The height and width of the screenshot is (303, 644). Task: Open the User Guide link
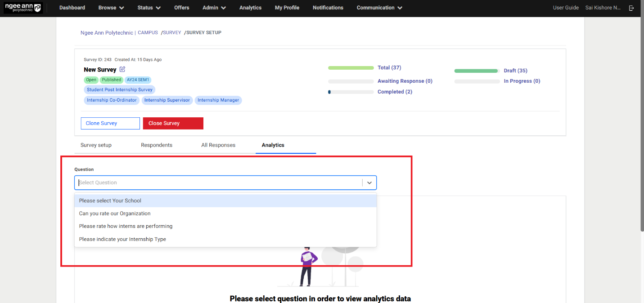(566, 8)
